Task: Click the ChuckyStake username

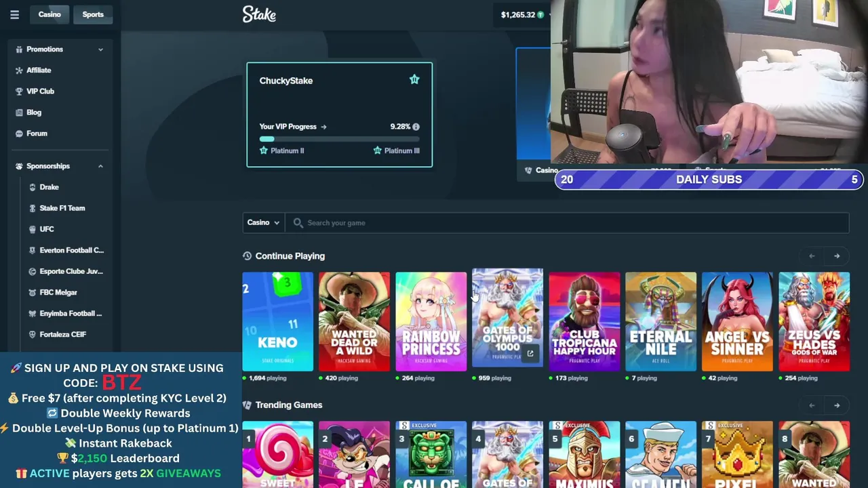Action: pyautogui.click(x=286, y=81)
